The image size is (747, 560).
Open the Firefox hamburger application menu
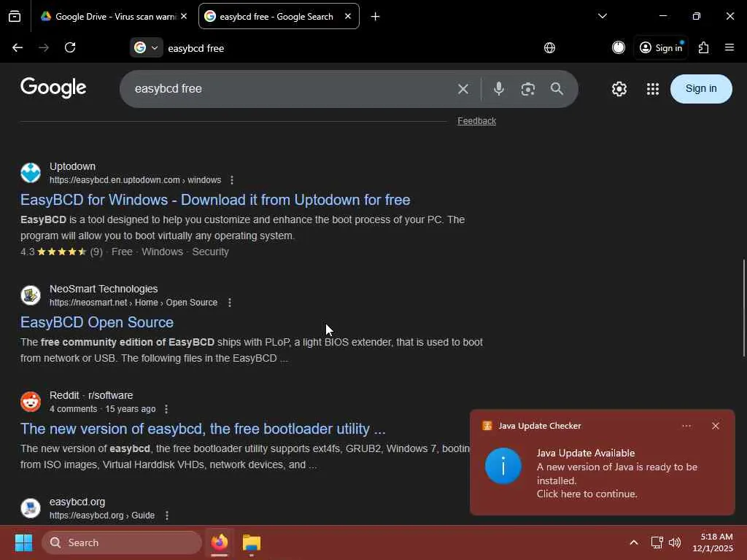[729, 47]
